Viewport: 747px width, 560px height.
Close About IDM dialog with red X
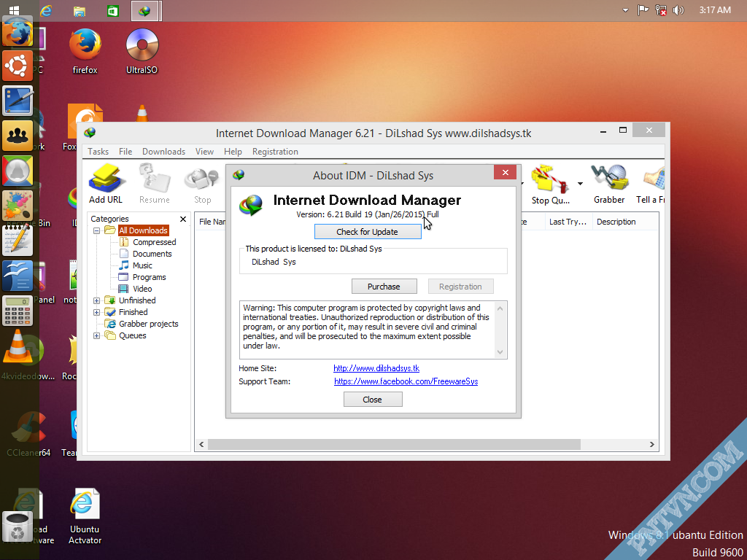click(505, 172)
